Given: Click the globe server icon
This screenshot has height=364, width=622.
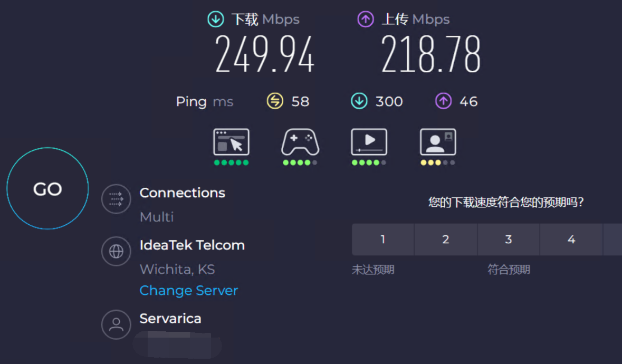Looking at the screenshot, I should coord(116,252).
